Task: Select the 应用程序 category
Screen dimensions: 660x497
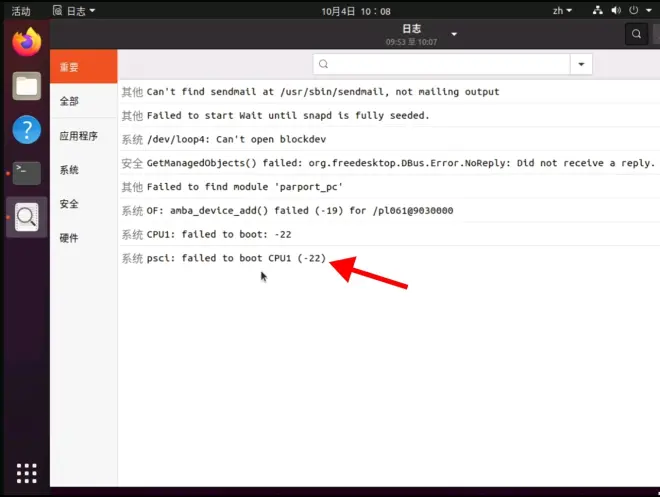Action: [x=83, y=136]
